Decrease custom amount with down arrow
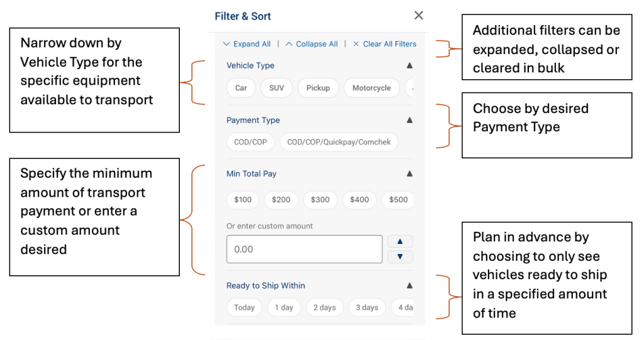 point(400,256)
